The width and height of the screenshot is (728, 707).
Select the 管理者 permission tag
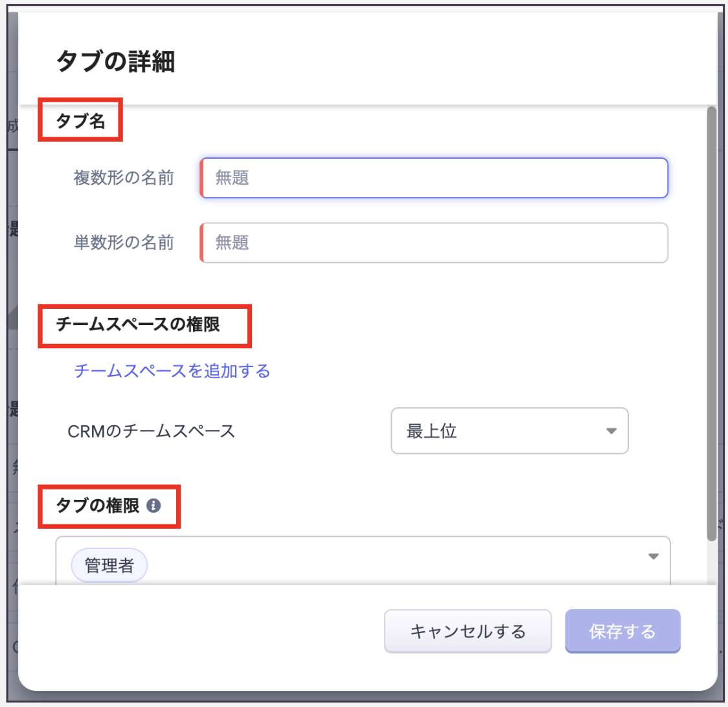tap(109, 567)
